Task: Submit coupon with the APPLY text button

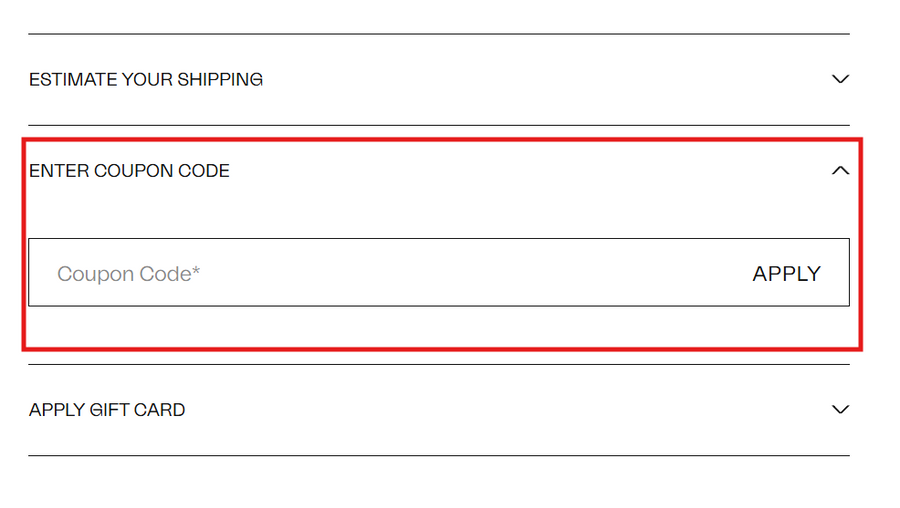Action: 786,274
